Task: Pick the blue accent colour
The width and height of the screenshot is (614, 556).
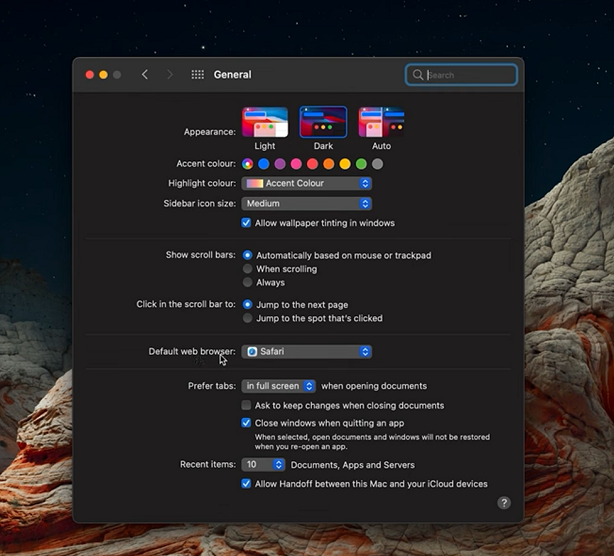Action: pos(264,164)
